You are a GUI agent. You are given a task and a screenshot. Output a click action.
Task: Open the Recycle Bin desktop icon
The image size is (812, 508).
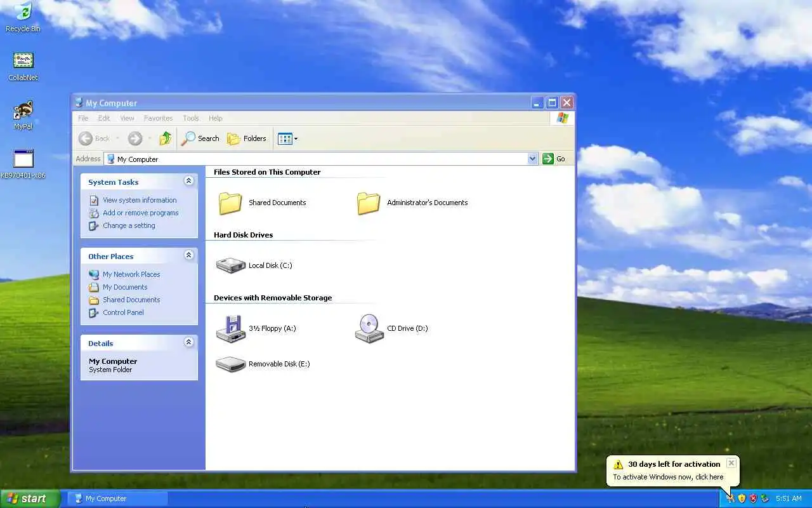coord(23,17)
